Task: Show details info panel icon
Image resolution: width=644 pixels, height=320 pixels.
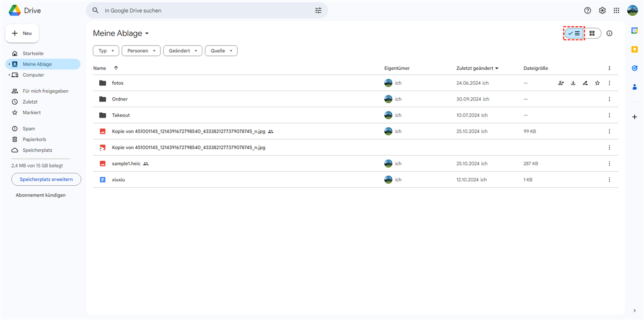Action: [x=609, y=33]
